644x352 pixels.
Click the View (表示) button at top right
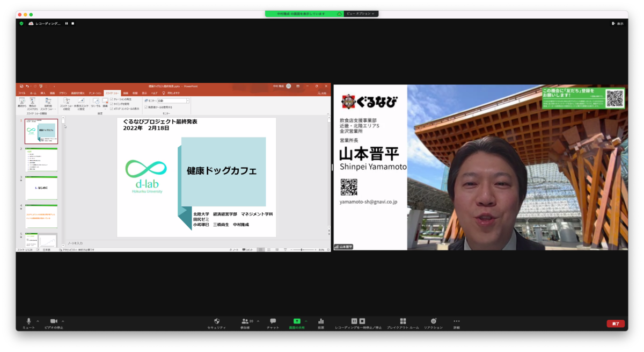click(618, 24)
